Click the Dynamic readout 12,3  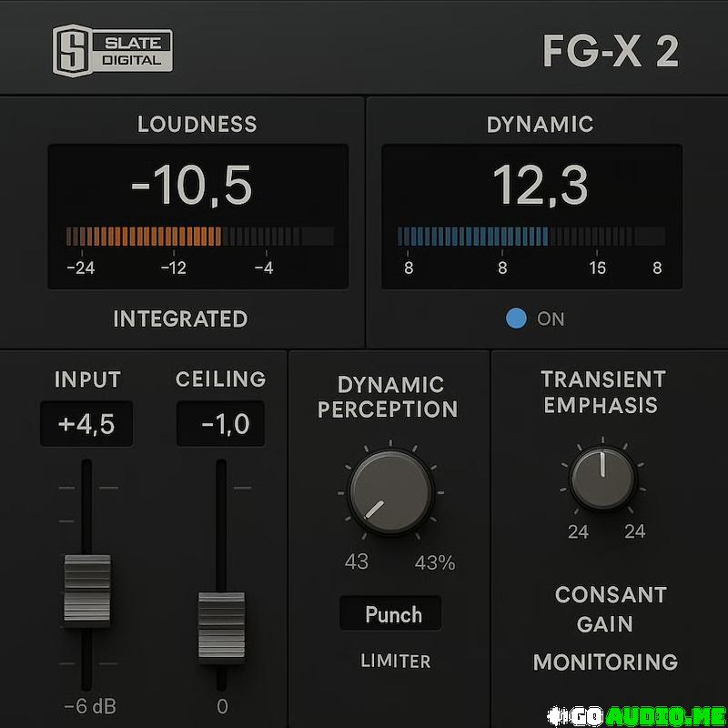(x=540, y=185)
